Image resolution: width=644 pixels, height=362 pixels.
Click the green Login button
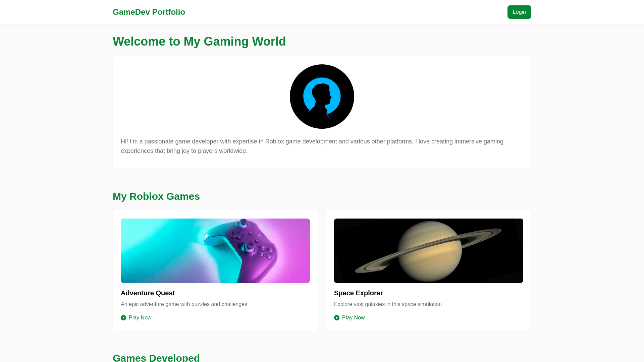click(x=519, y=12)
